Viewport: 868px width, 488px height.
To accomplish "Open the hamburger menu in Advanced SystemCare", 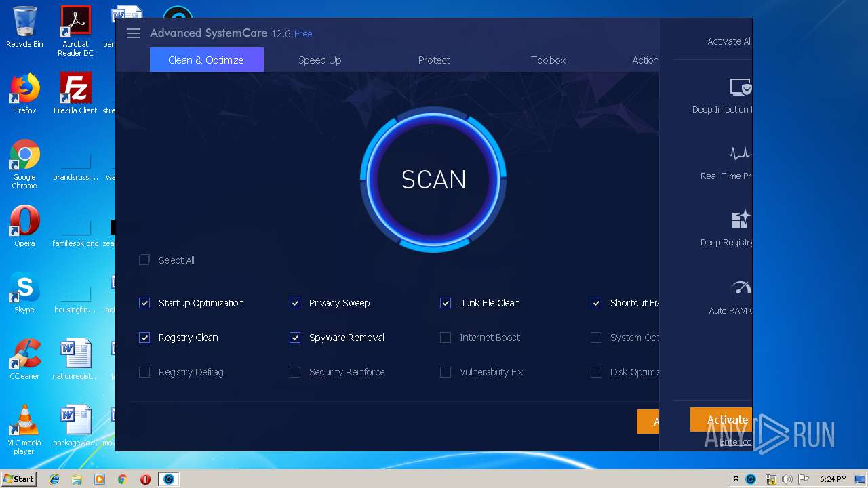I will click(134, 33).
